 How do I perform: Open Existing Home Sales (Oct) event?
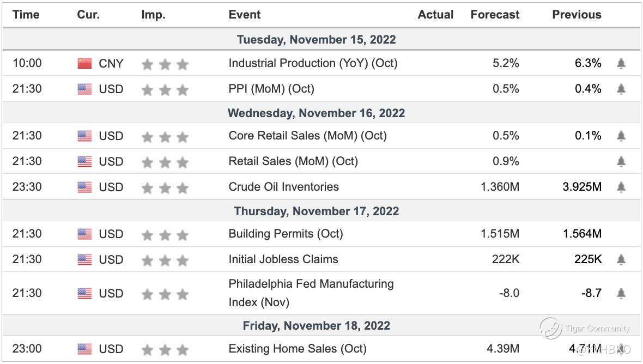(298, 349)
